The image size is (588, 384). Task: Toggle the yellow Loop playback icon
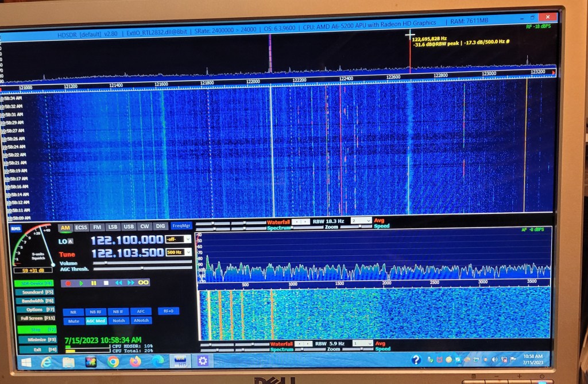pyautogui.click(x=144, y=283)
